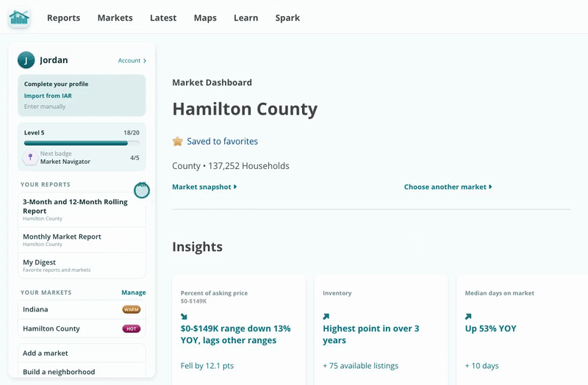Screen dimensions: 588x385
Task: Open 3-Month and 12-Month Rolling Report
Action: point(82,210)
